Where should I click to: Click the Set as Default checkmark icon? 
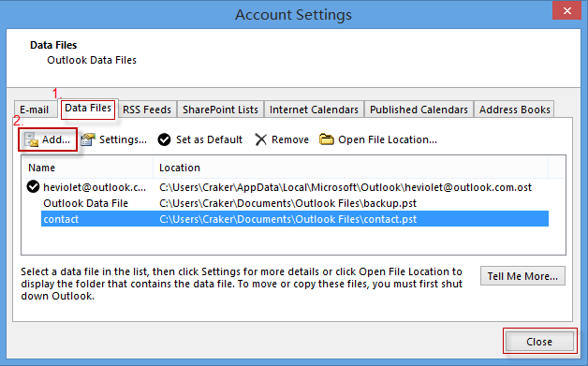[164, 139]
